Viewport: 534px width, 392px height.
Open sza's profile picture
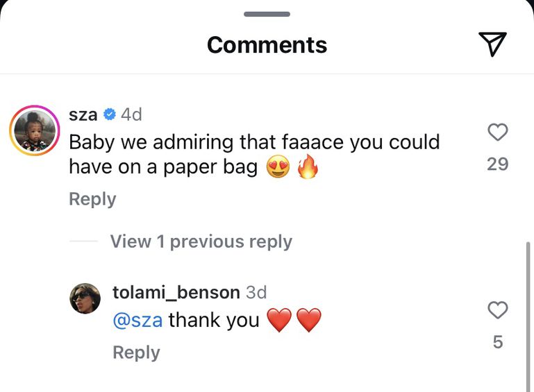pos(35,130)
